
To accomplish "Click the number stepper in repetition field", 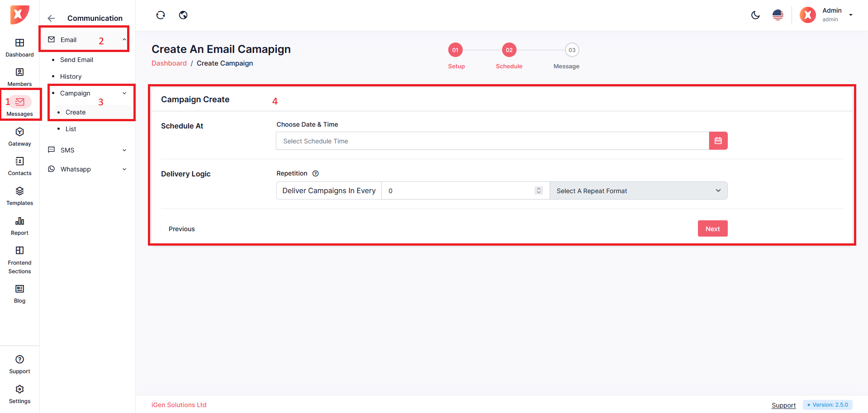I will coord(538,190).
